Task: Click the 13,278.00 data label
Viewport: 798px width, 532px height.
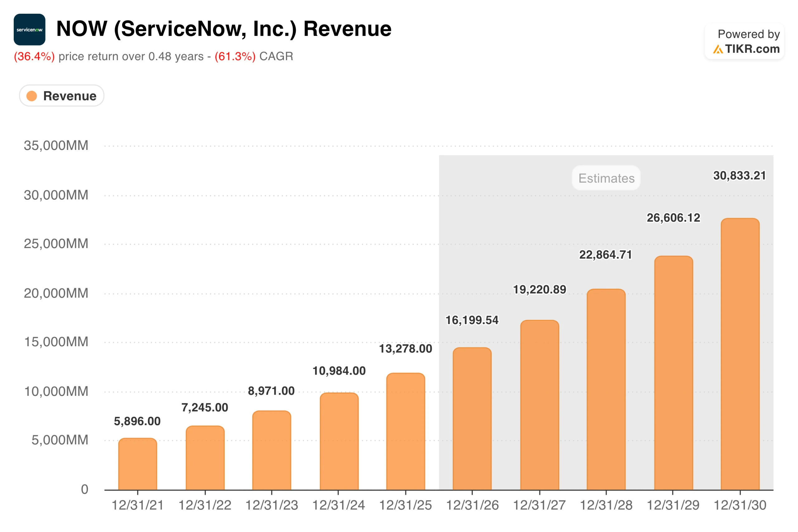Action: point(406,349)
